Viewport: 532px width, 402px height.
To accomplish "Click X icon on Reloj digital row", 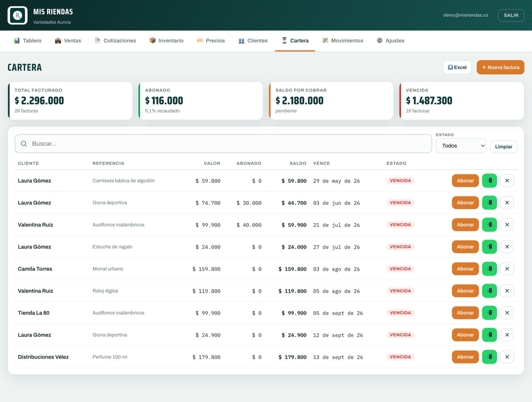I will click(x=507, y=291).
